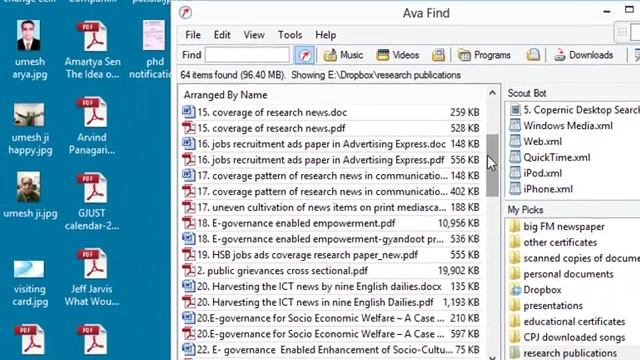The height and width of the screenshot is (360, 640).
Task: Select 17. coverage pattern file sized 148 KB
Action: point(331,176)
